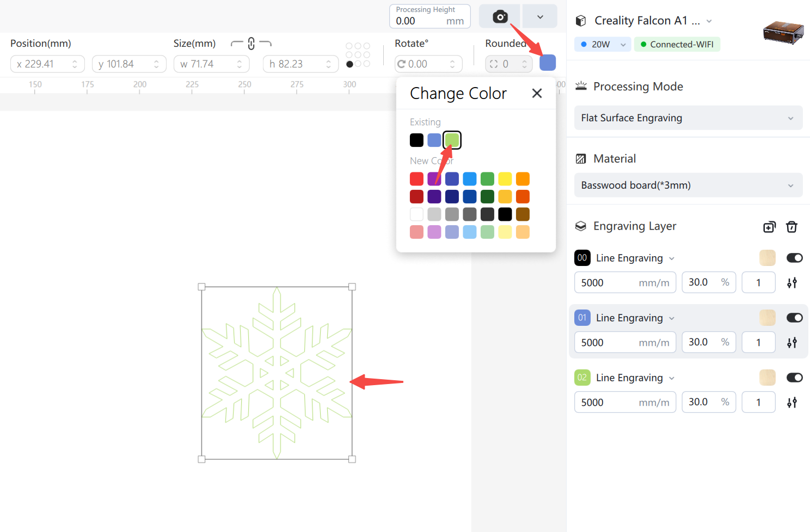
Task: Disable the layer 00 toggle switch
Action: 794,258
